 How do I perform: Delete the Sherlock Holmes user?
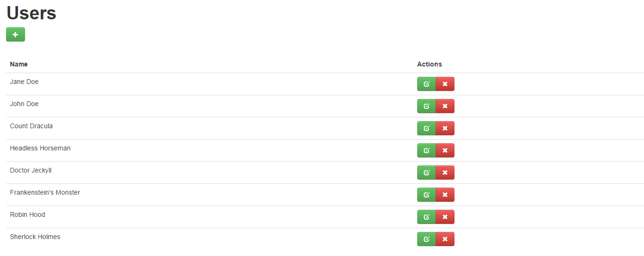coord(445,239)
